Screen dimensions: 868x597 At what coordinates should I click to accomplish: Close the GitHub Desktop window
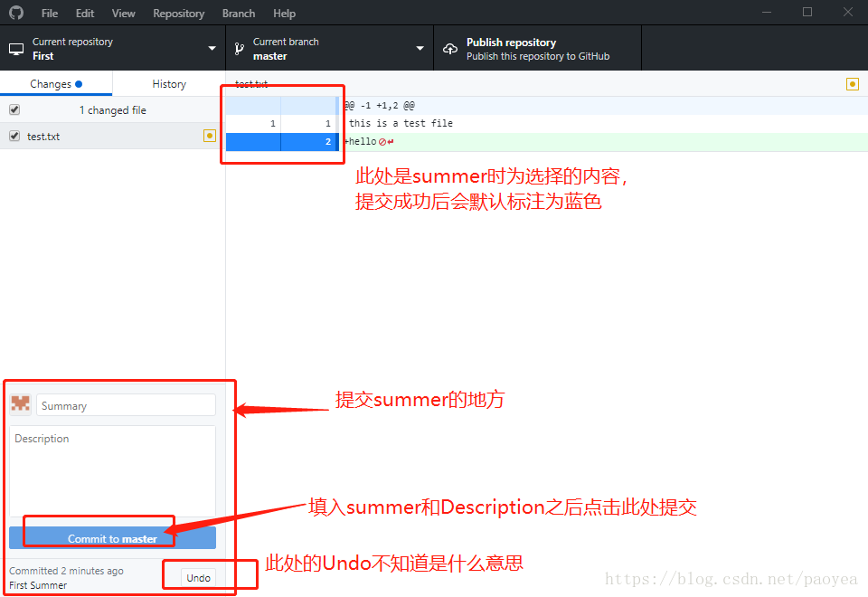point(848,12)
